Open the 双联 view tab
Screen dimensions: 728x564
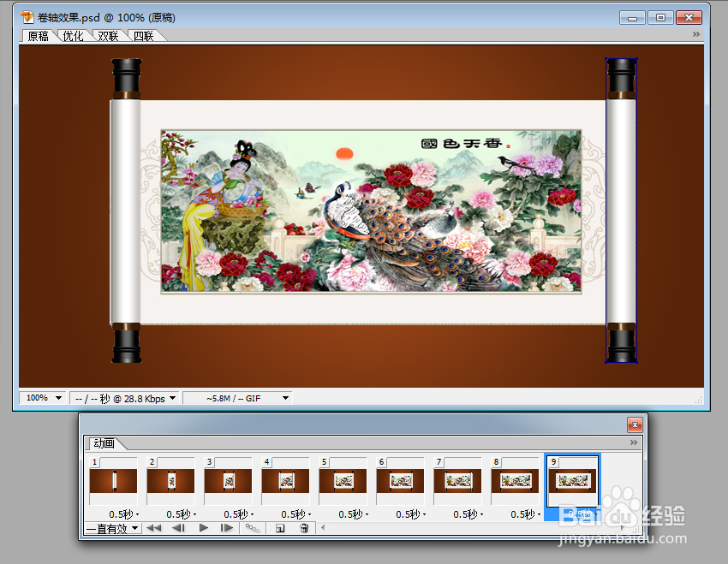(108, 36)
